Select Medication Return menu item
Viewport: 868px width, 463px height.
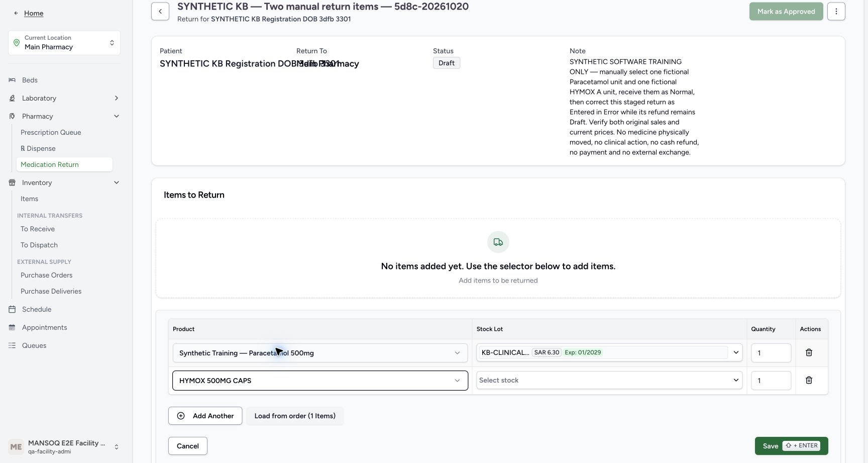pyautogui.click(x=64, y=164)
